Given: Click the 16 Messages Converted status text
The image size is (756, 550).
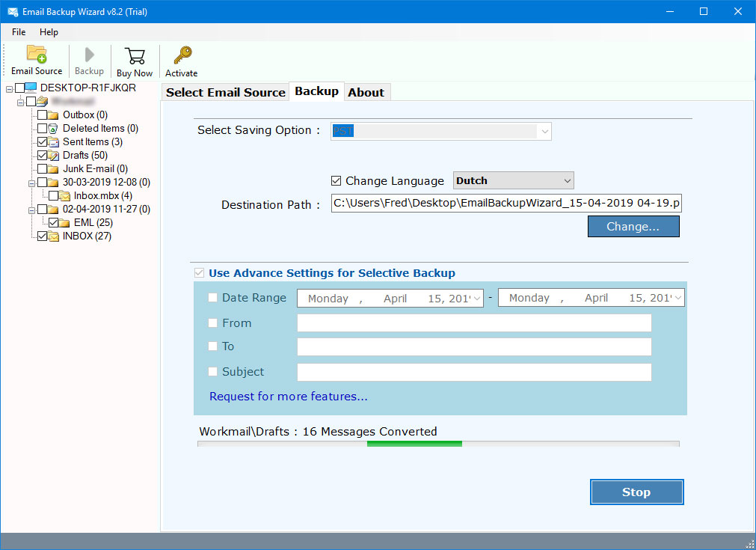Looking at the screenshot, I should click(x=370, y=431).
